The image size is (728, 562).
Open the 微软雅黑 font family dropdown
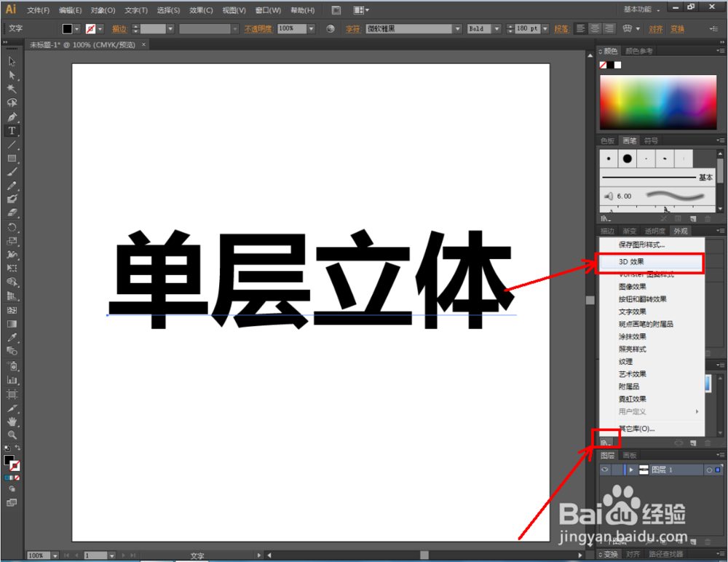457,28
